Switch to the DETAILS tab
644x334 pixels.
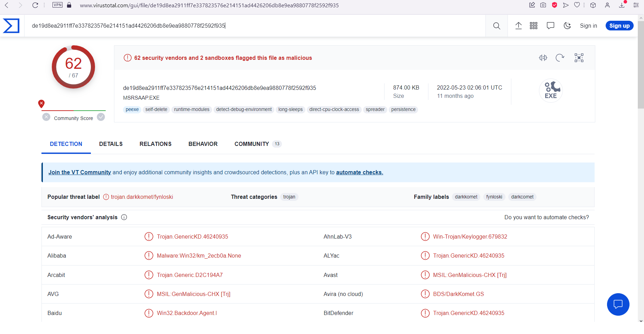tap(111, 144)
